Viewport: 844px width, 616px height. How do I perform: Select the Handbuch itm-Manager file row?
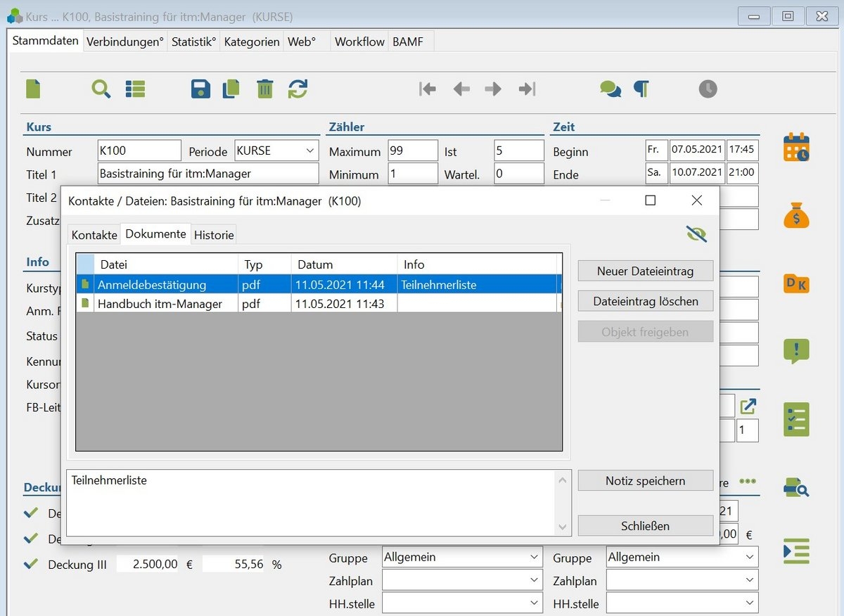click(x=160, y=304)
